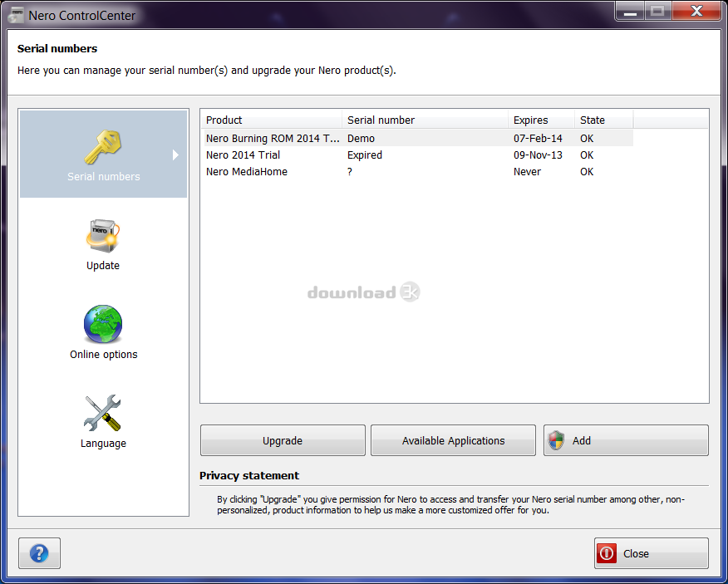Open Available Applications
728x584 pixels.
(453, 440)
